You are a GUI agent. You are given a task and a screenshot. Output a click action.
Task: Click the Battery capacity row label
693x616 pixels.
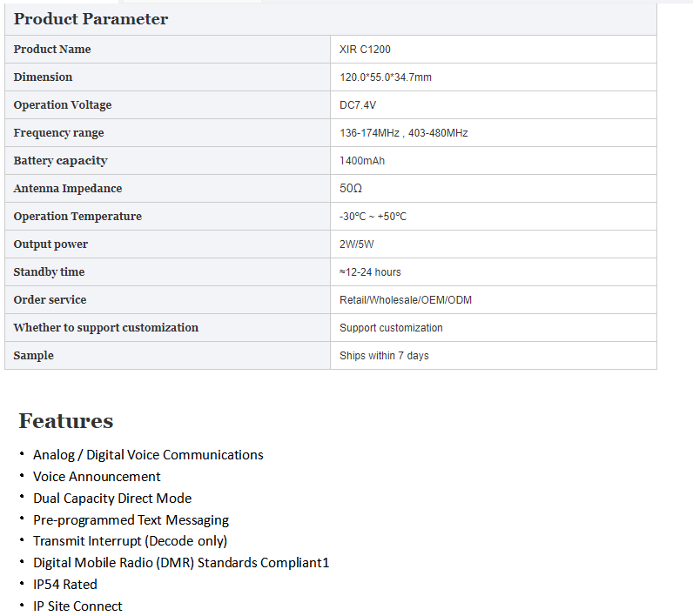[x=61, y=161]
